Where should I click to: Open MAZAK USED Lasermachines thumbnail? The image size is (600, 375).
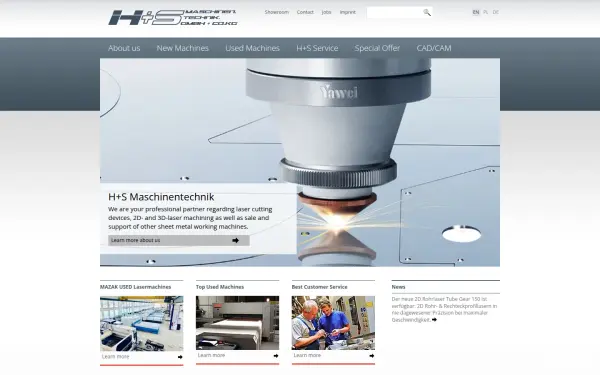pos(142,323)
